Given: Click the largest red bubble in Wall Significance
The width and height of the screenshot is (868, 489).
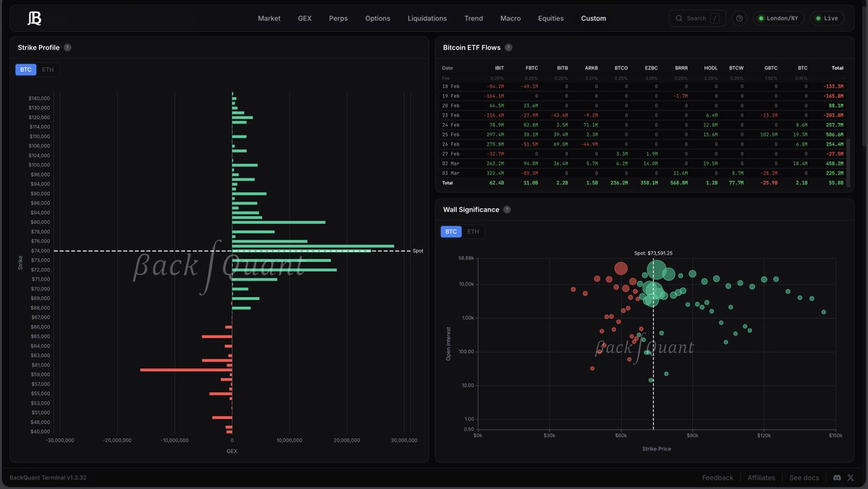Looking at the screenshot, I should pyautogui.click(x=621, y=268).
